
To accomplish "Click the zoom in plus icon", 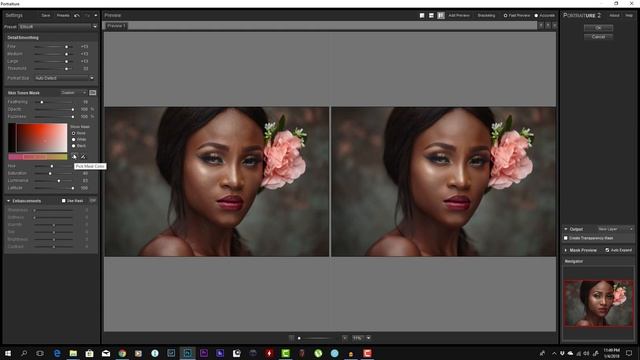I will pos(345,338).
